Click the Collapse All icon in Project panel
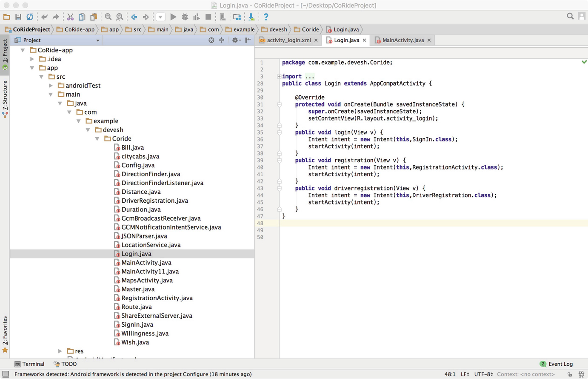The image size is (588, 379). click(221, 40)
